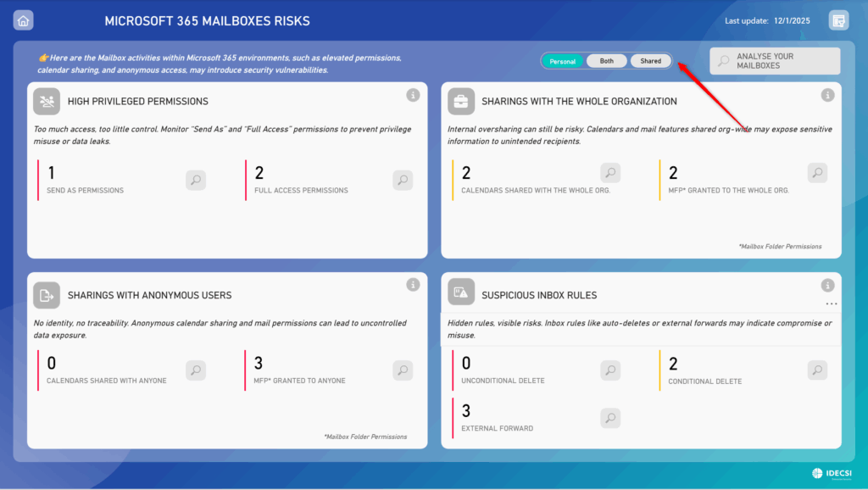Click the Analyse Your Mailboxes button
Screen dimensions: 868x490
point(775,61)
